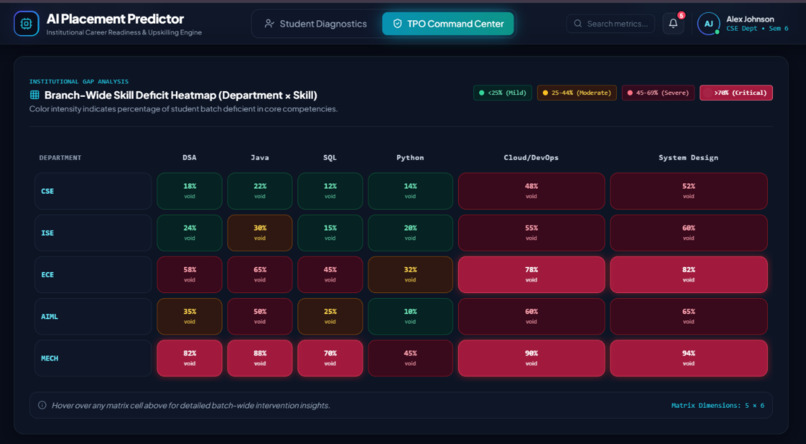The width and height of the screenshot is (806, 444).
Task: Click ECE SQL 45% cell
Action: (330, 274)
